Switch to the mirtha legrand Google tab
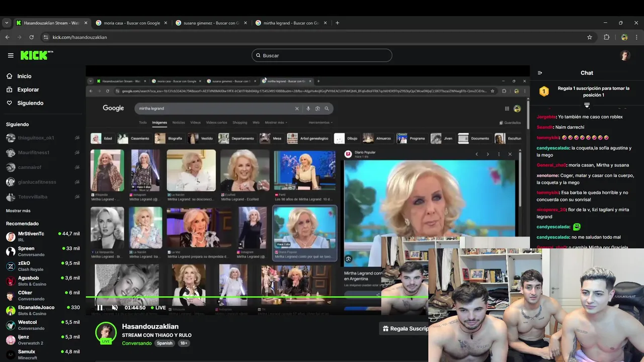Viewport: 644px width, 362px height. click(291, 23)
